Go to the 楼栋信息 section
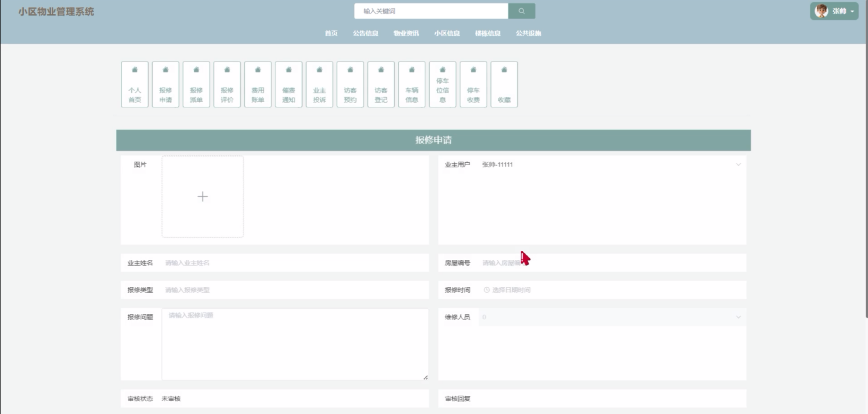868x414 pixels. pyautogui.click(x=488, y=33)
